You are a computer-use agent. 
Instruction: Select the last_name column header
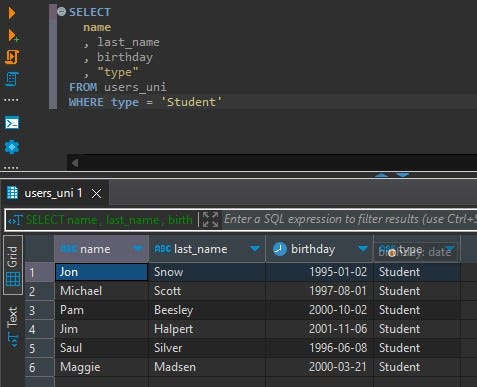[x=207, y=249]
